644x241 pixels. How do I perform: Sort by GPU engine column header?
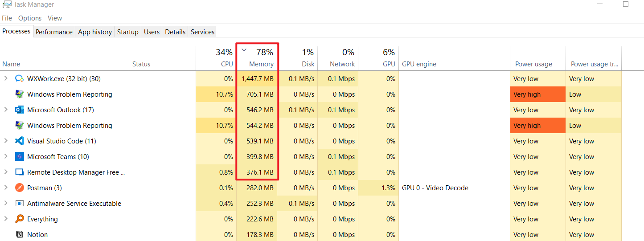pyautogui.click(x=454, y=58)
